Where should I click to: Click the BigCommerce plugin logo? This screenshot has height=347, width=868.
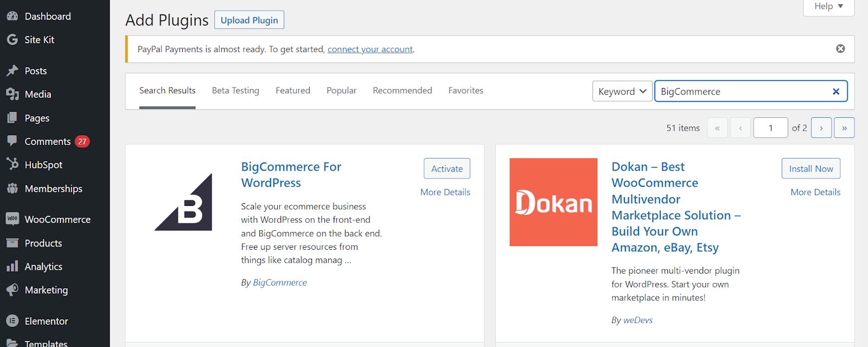pos(183,202)
